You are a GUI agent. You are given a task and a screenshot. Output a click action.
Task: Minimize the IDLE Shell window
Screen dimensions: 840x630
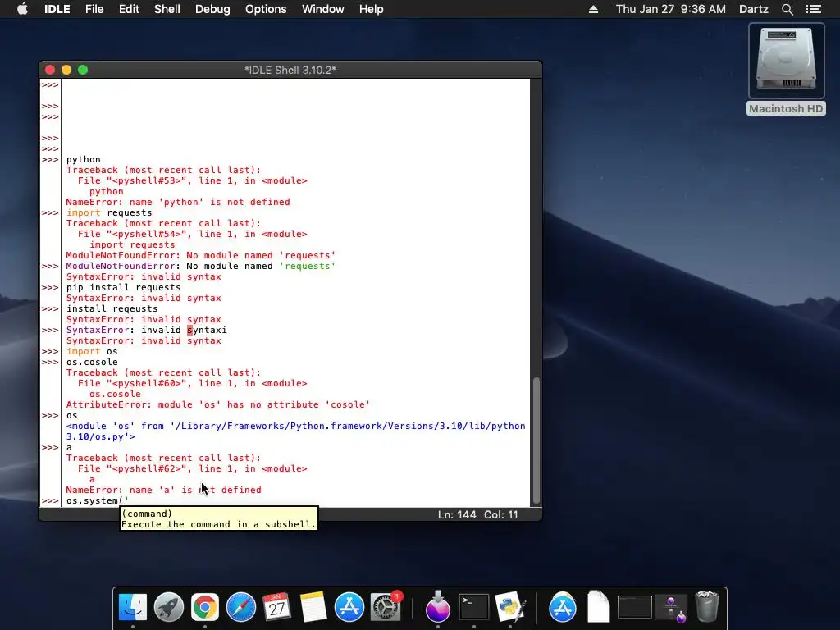pos(66,70)
